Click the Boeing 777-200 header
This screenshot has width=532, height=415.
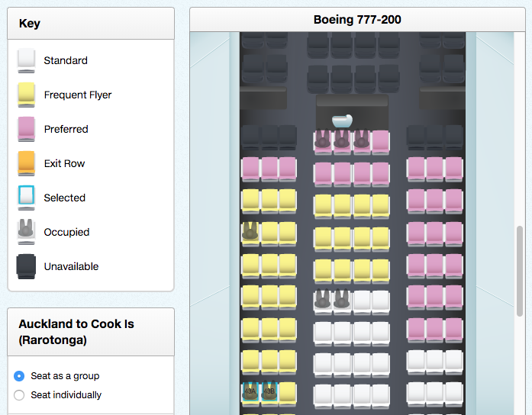click(x=357, y=20)
